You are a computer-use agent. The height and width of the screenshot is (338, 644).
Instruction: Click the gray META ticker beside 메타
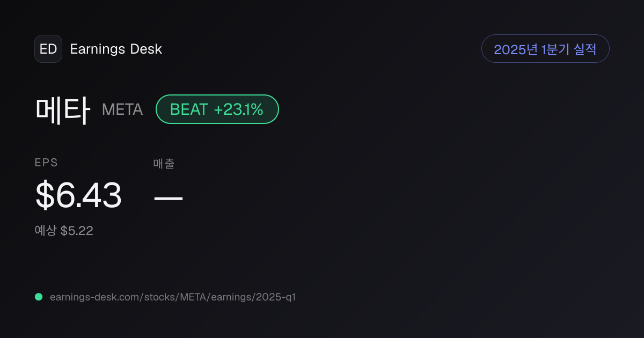click(122, 109)
